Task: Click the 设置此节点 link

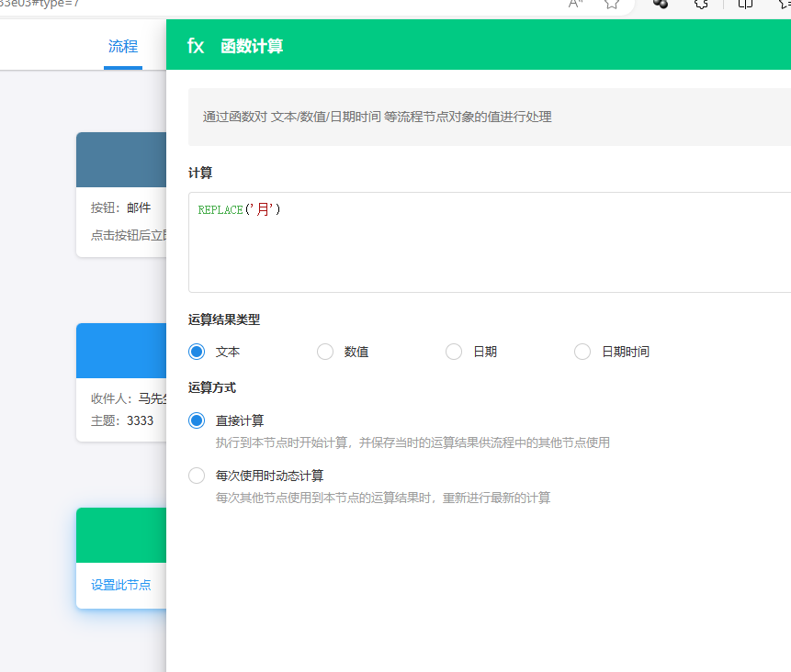Action: [121, 585]
